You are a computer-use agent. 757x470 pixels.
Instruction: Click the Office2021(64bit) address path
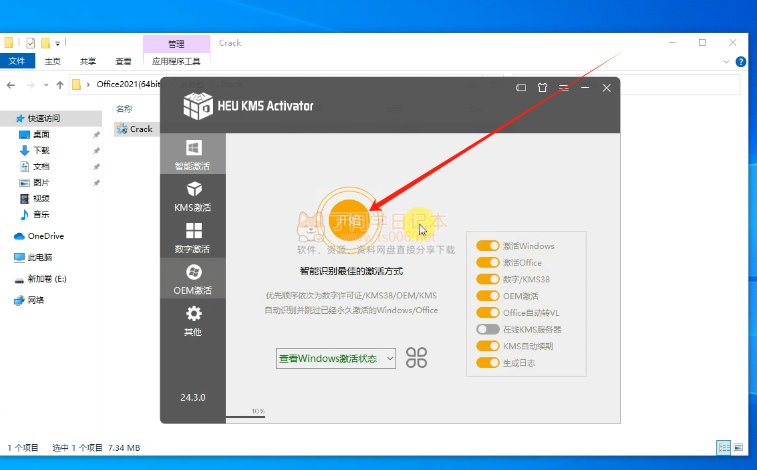coord(128,84)
